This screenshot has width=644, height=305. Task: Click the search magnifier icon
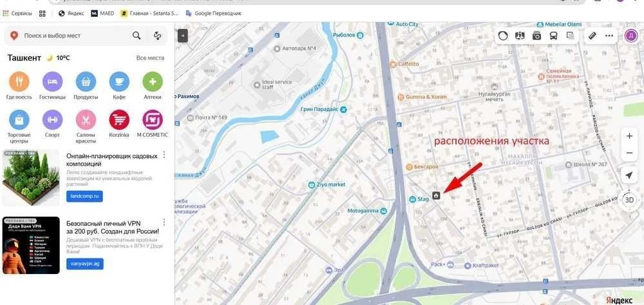point(137,35)
